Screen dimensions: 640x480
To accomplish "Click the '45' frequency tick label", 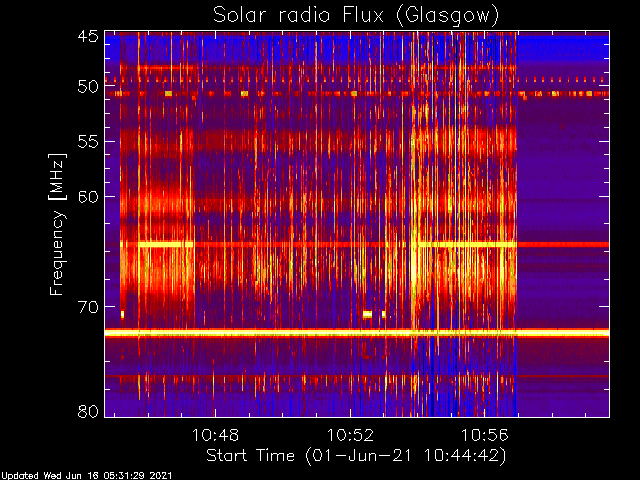I will [88, 37].
